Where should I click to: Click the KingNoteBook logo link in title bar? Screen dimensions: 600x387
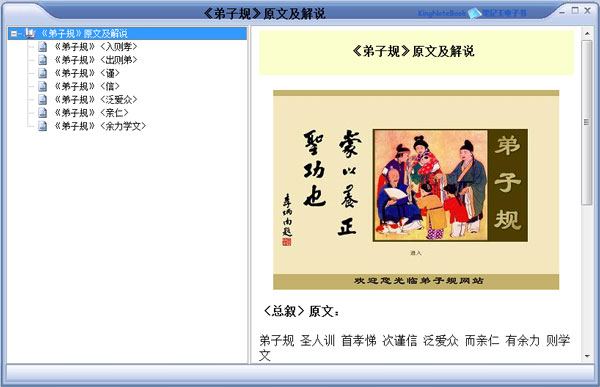(472, 13)
